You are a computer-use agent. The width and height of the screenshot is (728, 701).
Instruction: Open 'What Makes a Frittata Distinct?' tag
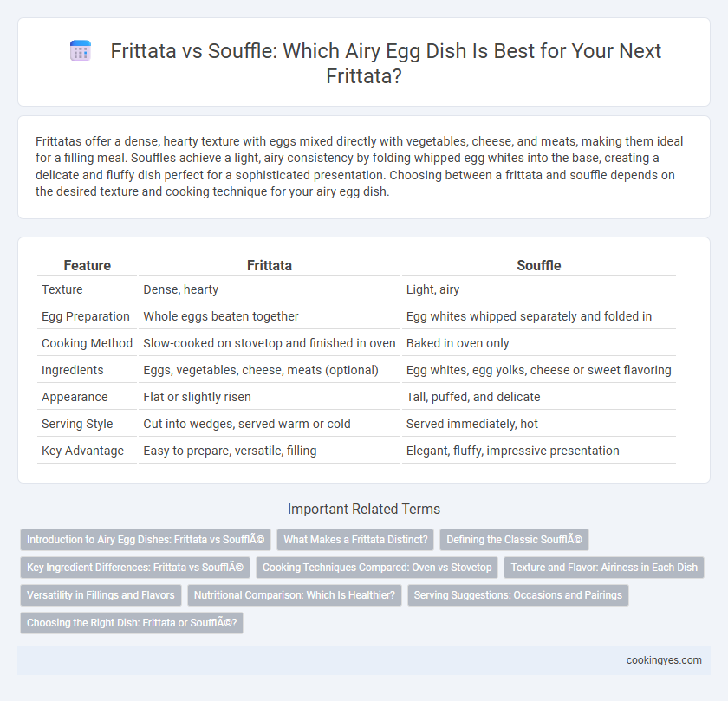point(355,540)
